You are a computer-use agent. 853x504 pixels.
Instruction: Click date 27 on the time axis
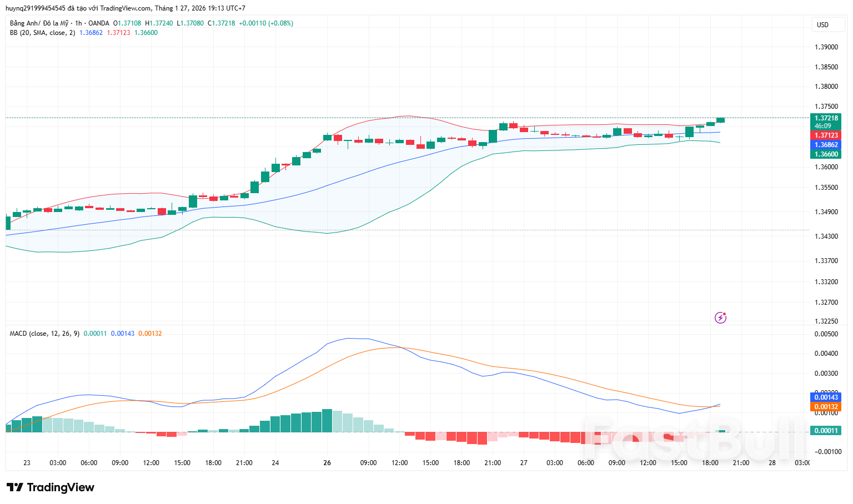(x=524, y=463)
